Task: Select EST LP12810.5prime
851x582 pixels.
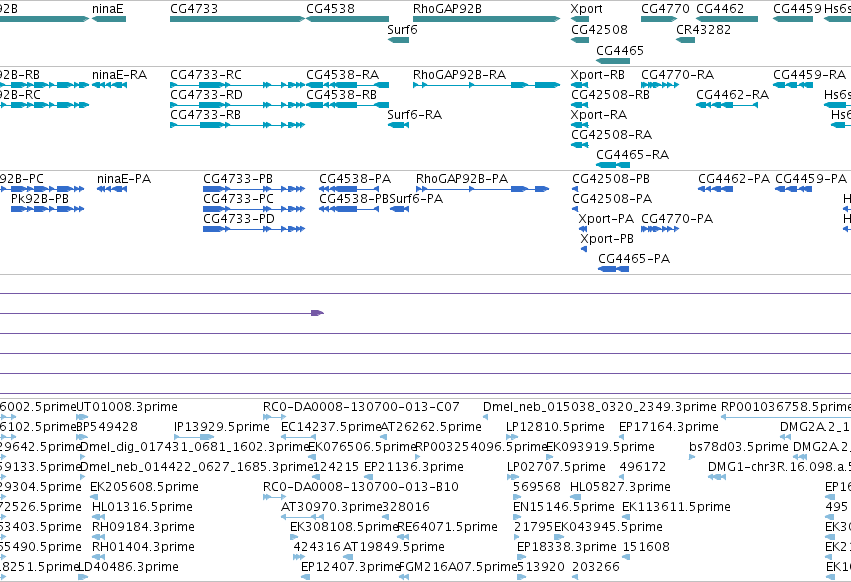Action: (x=512, y=437)
